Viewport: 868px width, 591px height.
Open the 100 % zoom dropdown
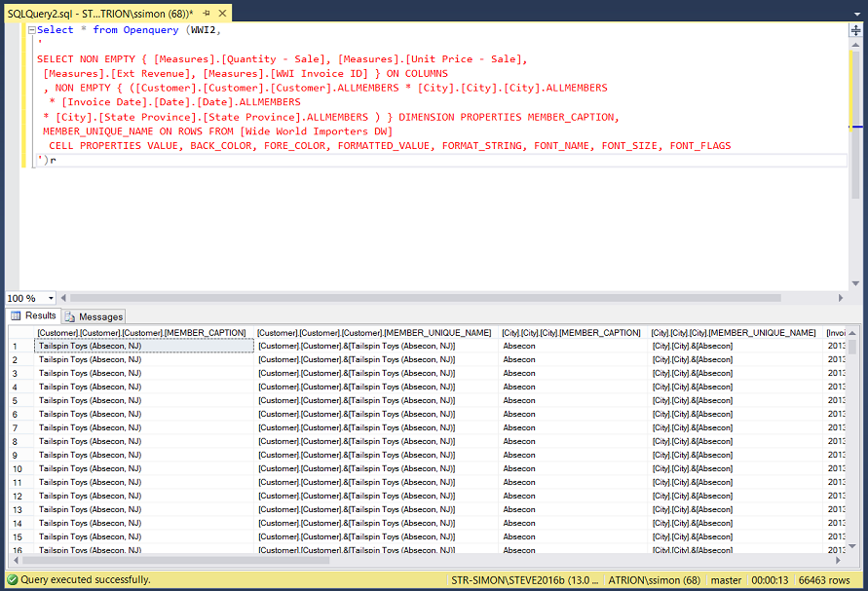click(x=51, y=298)
